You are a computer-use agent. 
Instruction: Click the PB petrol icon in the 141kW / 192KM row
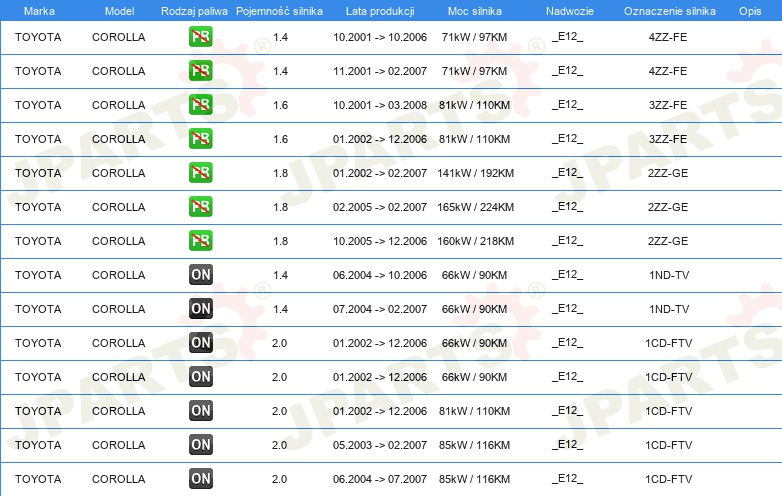(x=201, y=173)
